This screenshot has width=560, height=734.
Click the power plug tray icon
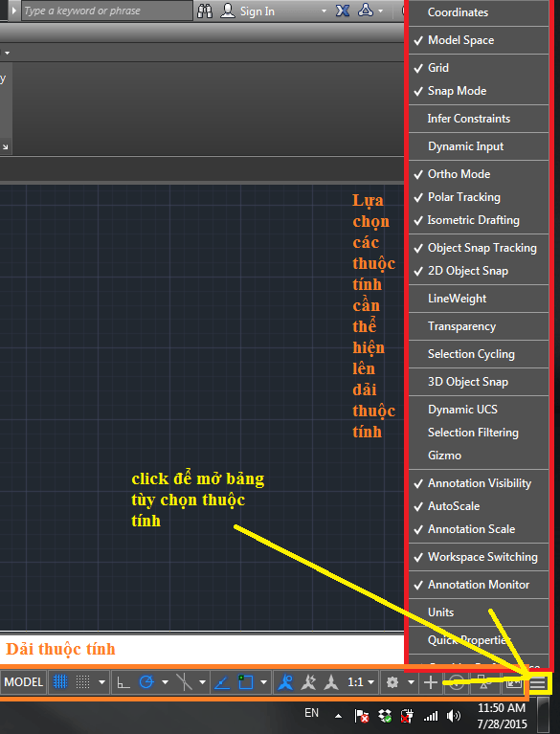point(408,716)
